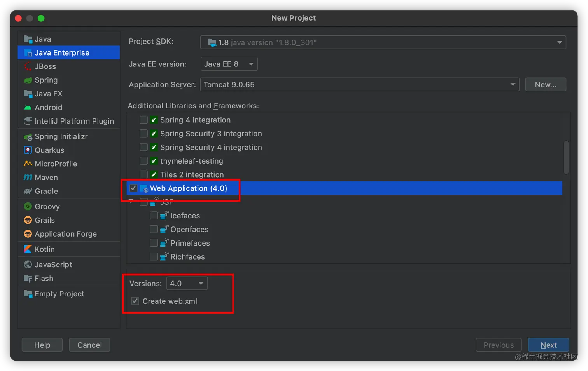Select the Spring project type
Image resolution: width=588 pixels, height=371 pixels.
(x=69, y=80)
